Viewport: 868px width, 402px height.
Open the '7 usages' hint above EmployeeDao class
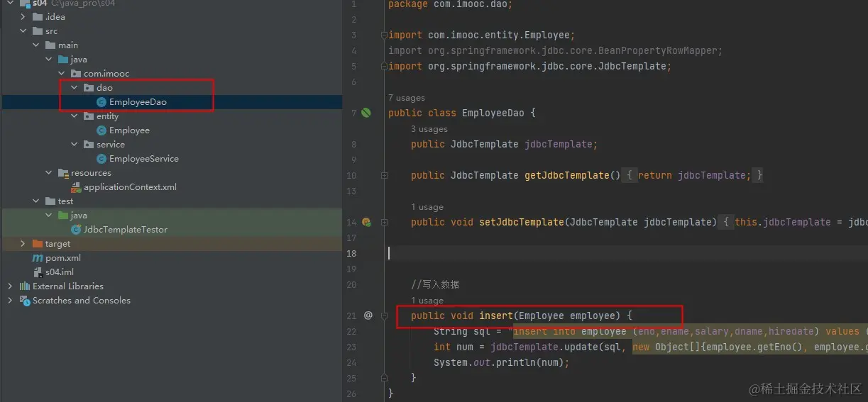pos(407,98)
